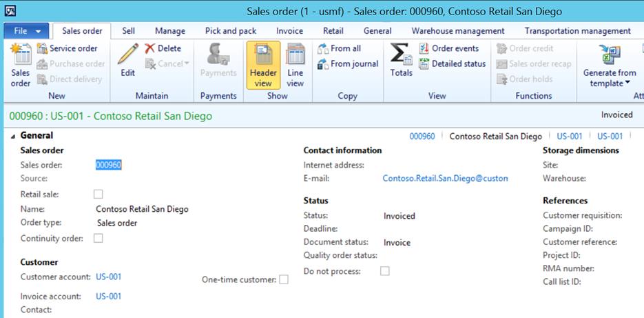The image size is (644, 318).
Task: Click the green header title 000960 : US-001
Action: pyautogui.click(x=111, y=116)
